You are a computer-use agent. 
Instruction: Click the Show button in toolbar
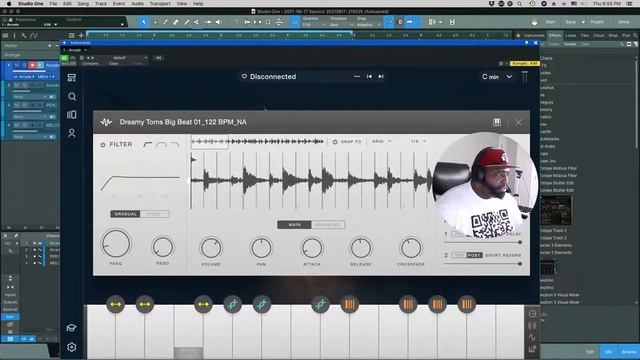(x=624, y=22)
